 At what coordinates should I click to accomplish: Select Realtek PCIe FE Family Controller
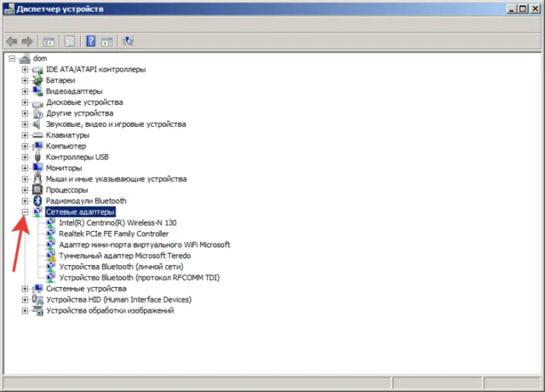[x=114, y=234]
